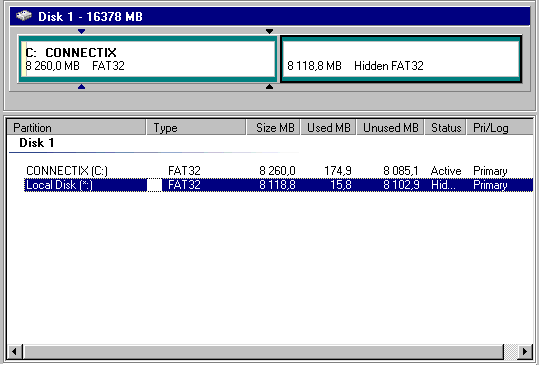The image size is (539, 365).
Task: Click the 15,8 used MB value
Action: coord(341,185)
